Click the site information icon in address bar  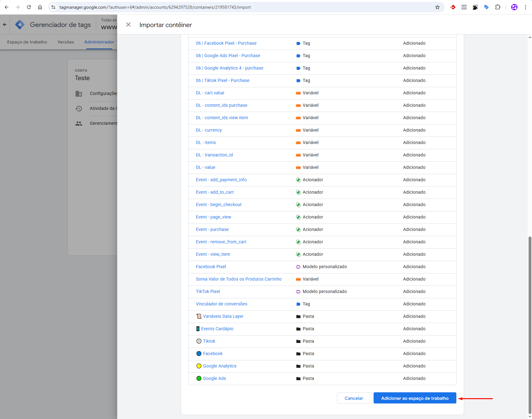click(53, 7)
